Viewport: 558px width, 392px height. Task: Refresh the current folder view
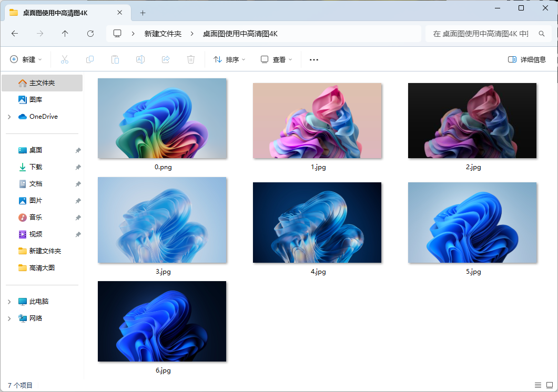pyautogui.click(x=90, y=34)
